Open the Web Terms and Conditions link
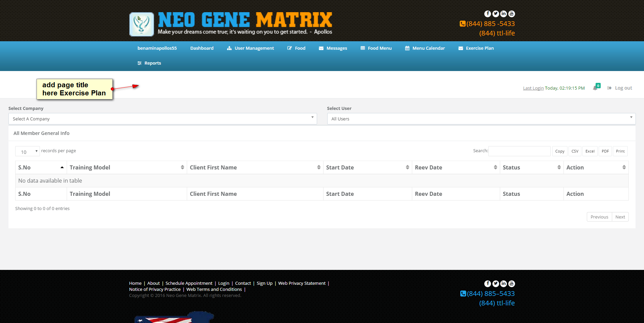Screen dimensions: 644x323 [214, 290]
